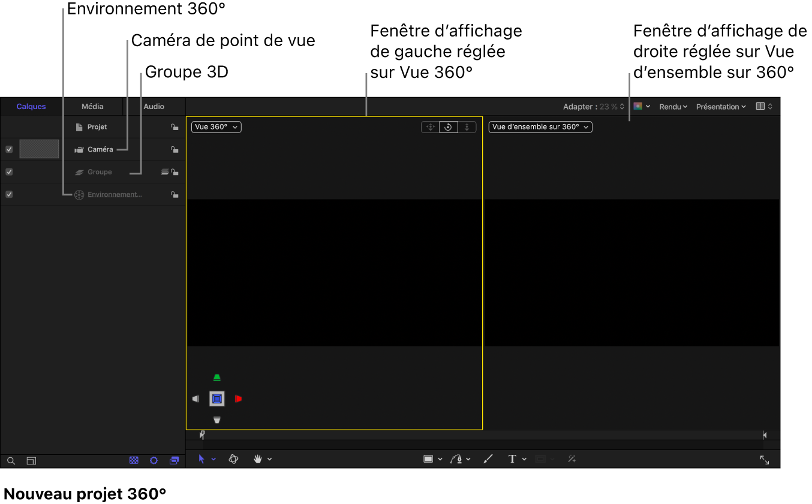The height and width of the screenshot is (504, 812).
Task: Choose the Hand pan tool
Action: [258, 459]
